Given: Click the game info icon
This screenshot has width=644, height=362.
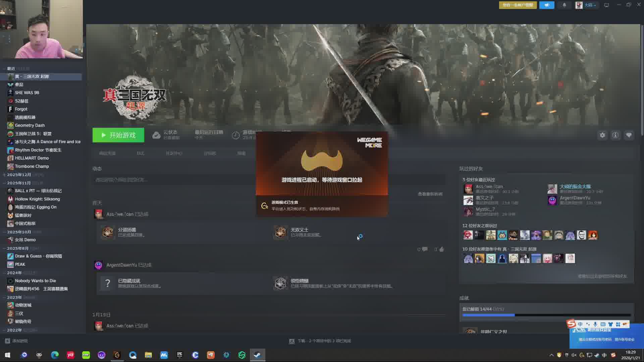Looking at the screenshot, I should click(x=615, y=135).
